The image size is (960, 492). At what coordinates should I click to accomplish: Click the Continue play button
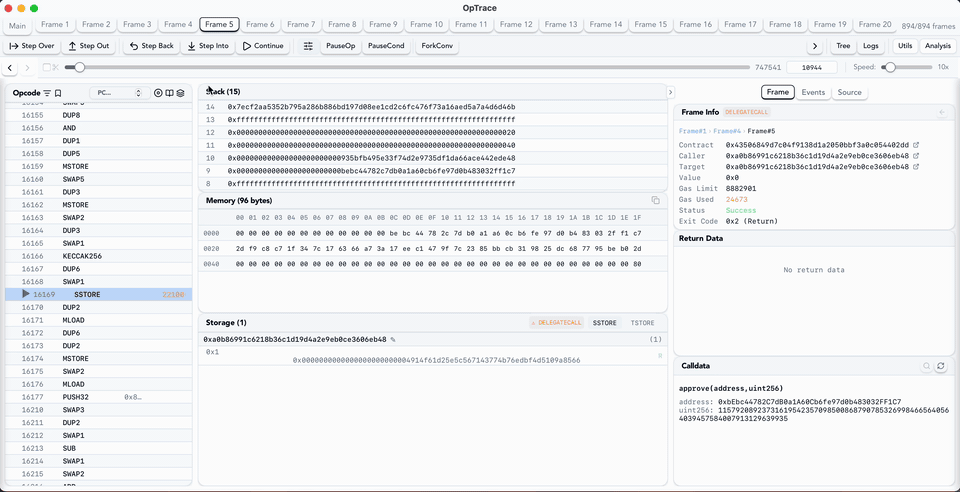[264, 46]
